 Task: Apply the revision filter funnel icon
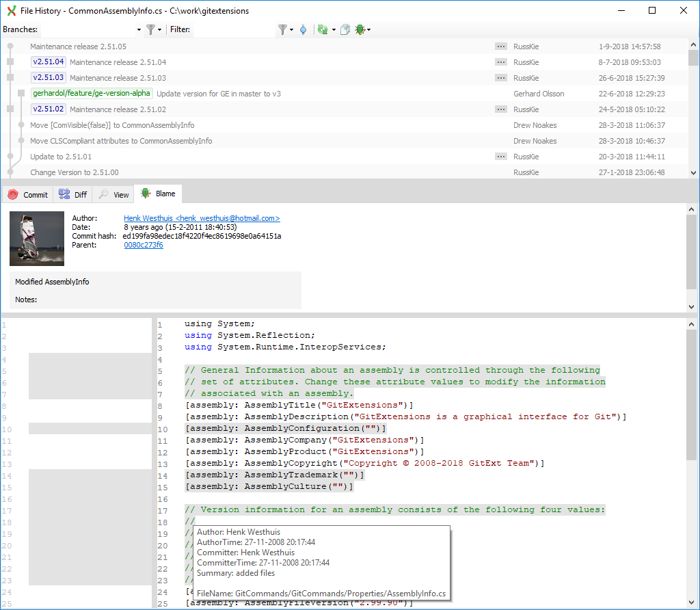click(x=282, y=29)
